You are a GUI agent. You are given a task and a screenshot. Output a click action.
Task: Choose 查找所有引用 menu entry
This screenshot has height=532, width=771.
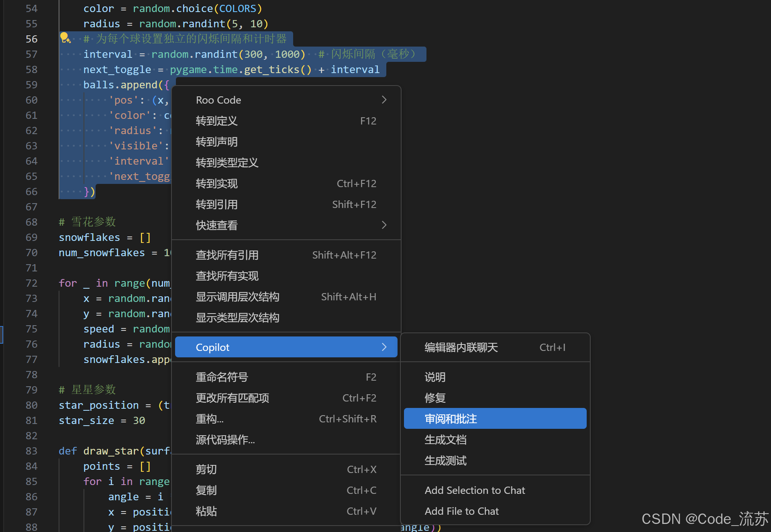coord(227,255)
